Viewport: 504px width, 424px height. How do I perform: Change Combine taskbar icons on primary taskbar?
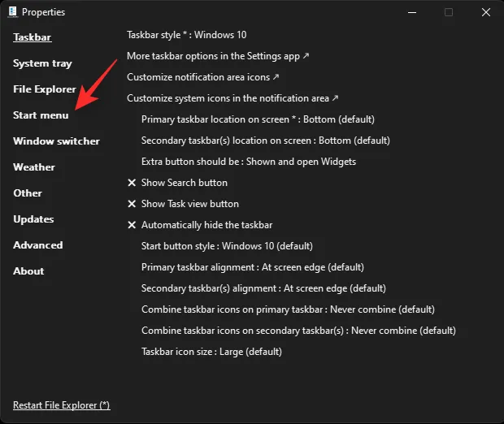pyautogui.click(x=288, y=309)
